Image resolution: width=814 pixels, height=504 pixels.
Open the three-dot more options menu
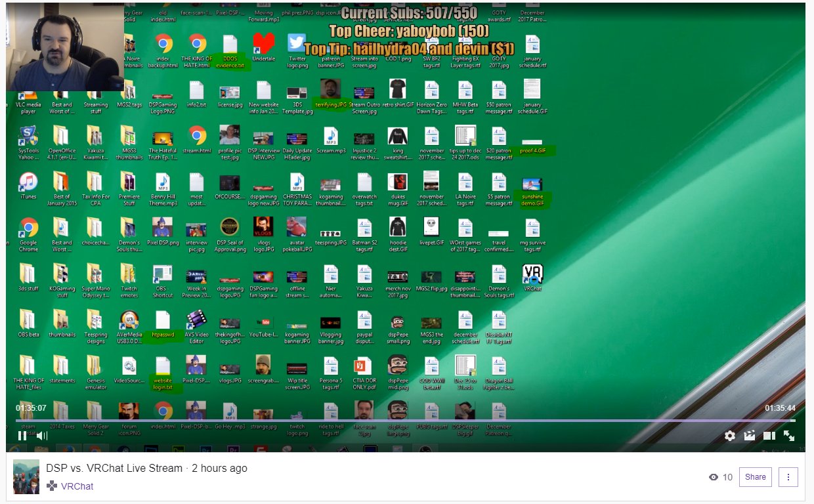pos(788,477)
